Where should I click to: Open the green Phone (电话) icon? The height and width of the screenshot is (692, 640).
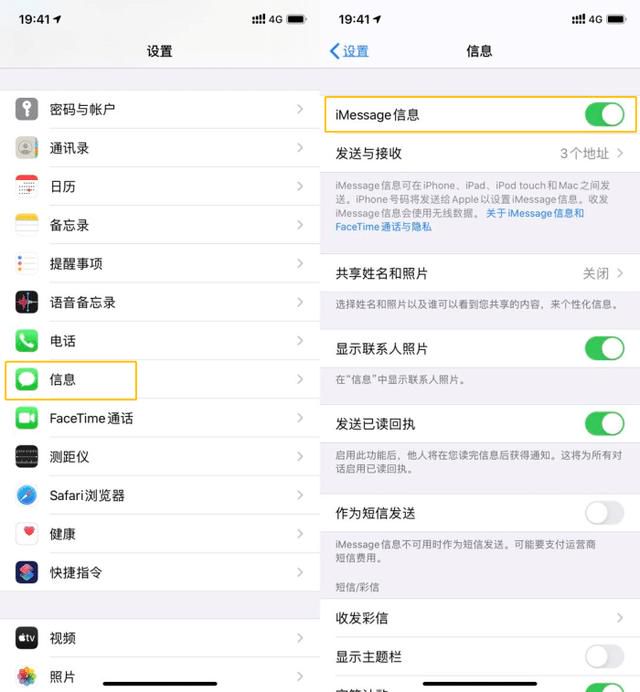click(x=26, y=341)
